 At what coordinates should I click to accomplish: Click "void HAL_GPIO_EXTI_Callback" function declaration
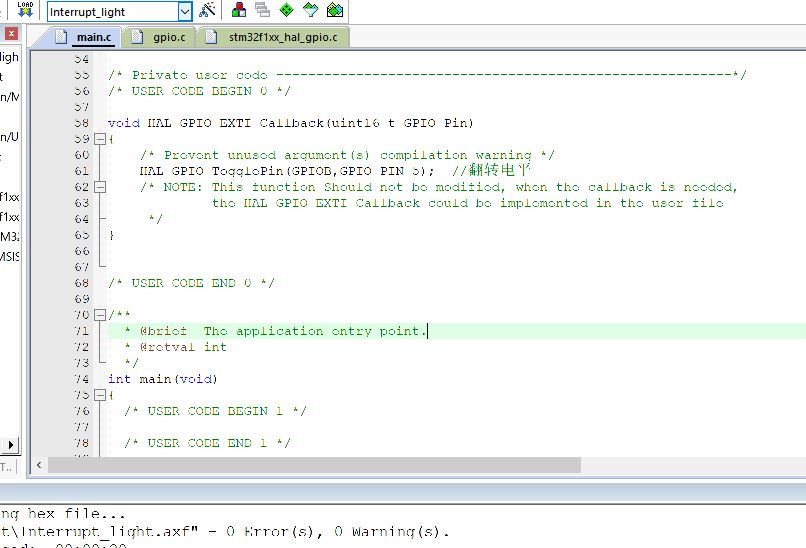point(290,123)
